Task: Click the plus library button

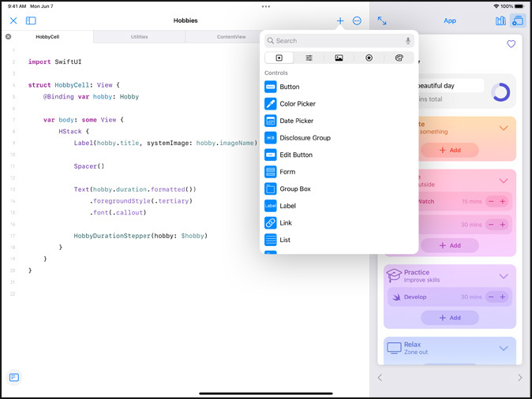Action: coord(340,21)
